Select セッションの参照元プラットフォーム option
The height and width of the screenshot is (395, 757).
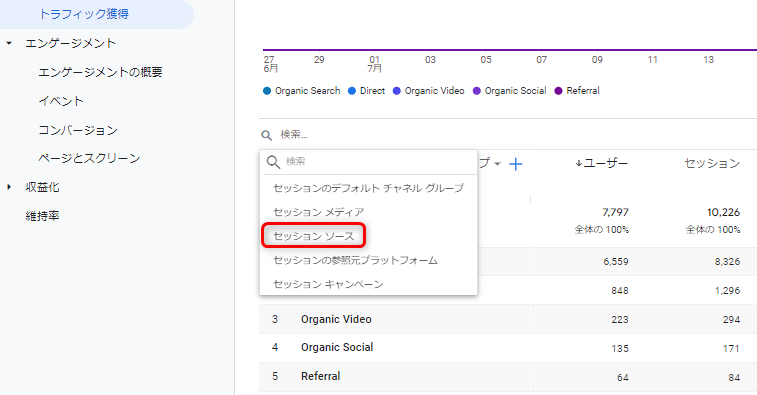pyautogui.click(x=368, y=260)
